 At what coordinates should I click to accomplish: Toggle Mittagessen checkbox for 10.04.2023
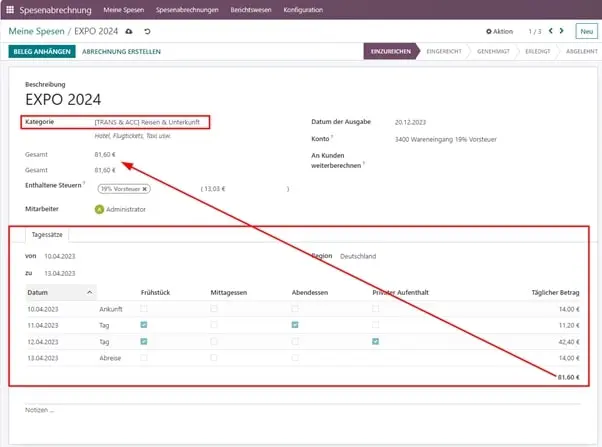[x=214, y=309]
